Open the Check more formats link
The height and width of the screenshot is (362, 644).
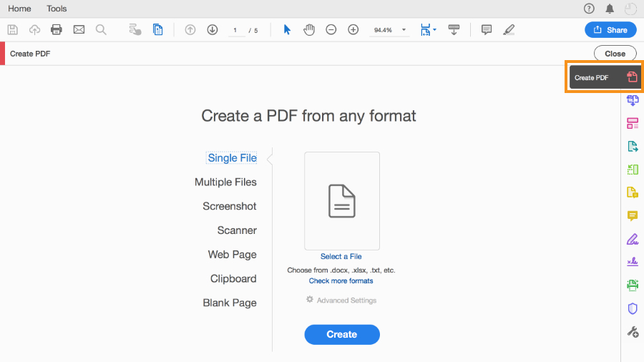coord(341,280)
